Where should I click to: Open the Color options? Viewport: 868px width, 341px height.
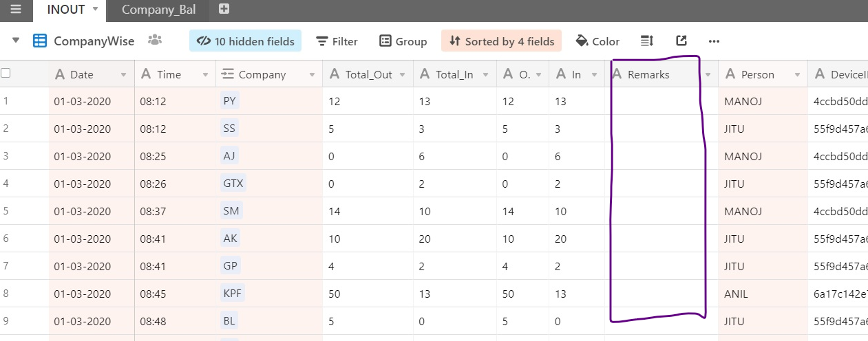click(x=597, y=41)
